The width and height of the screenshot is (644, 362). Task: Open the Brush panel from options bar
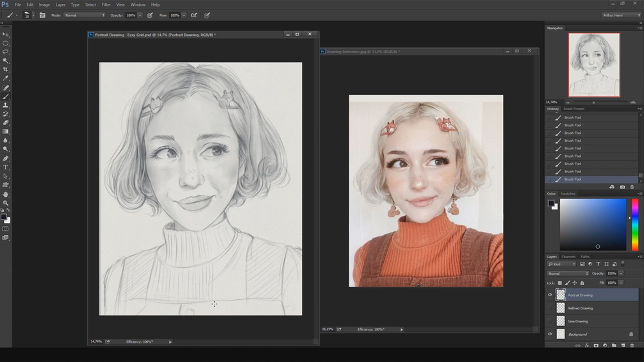point(42,15)
